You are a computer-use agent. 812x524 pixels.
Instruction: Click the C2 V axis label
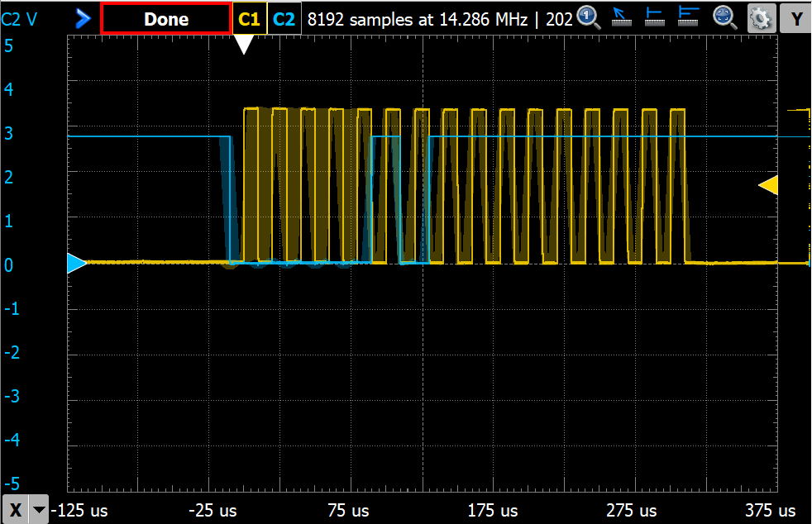pyautogui.click(x=19, y=19)
